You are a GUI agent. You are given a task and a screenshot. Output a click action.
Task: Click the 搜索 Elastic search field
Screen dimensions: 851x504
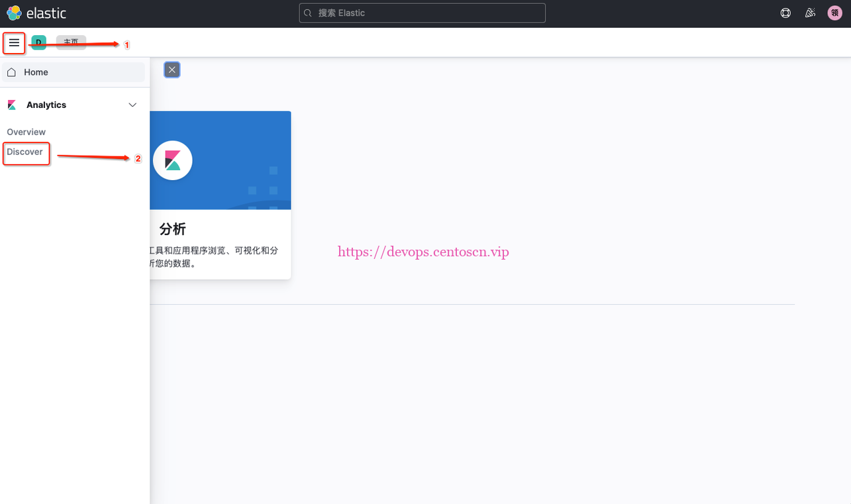422,13
